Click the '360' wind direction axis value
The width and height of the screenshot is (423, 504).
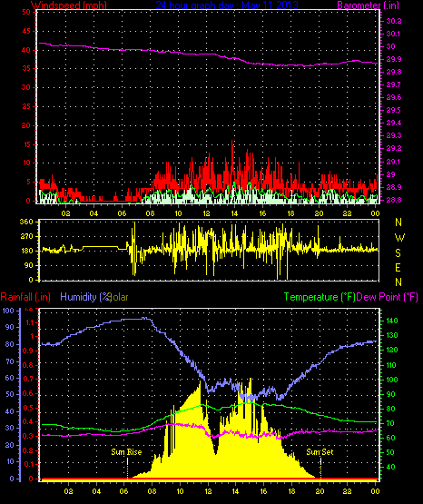tap(26, 222)
